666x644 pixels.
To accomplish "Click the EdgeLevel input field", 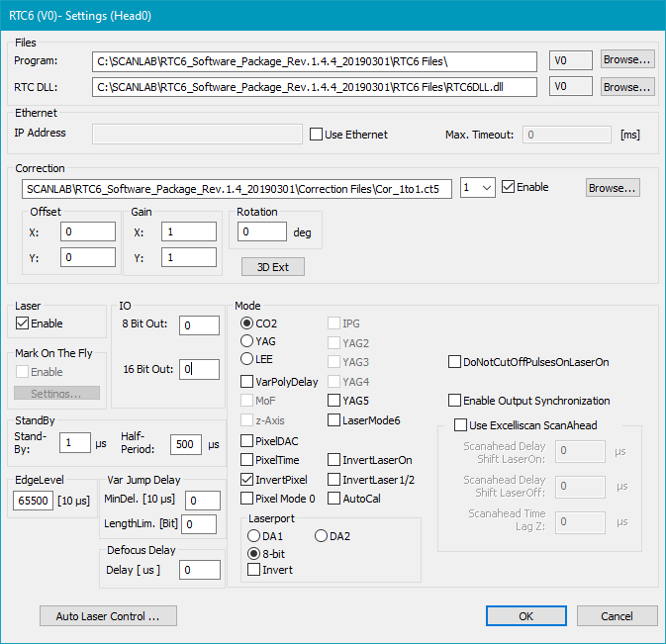I will pyautogui.click(x=32, y=502).
